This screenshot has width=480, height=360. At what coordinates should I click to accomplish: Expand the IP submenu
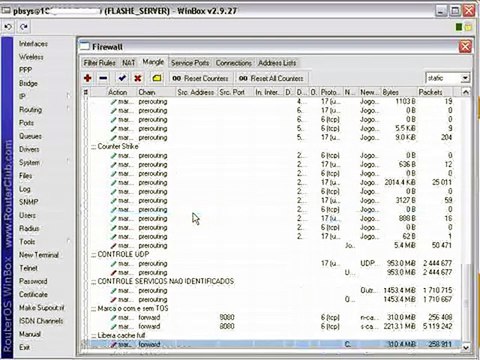click(x=22, y=96)
